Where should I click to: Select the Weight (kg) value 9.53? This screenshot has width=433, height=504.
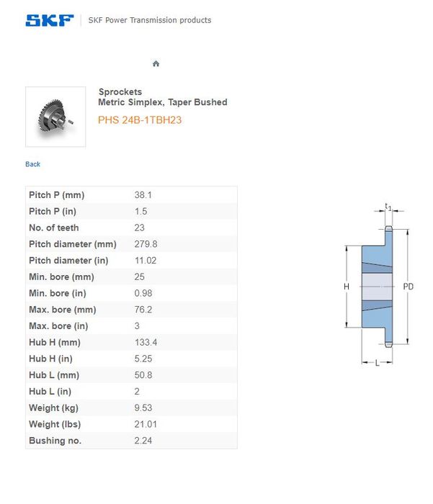tap(143, 408)
